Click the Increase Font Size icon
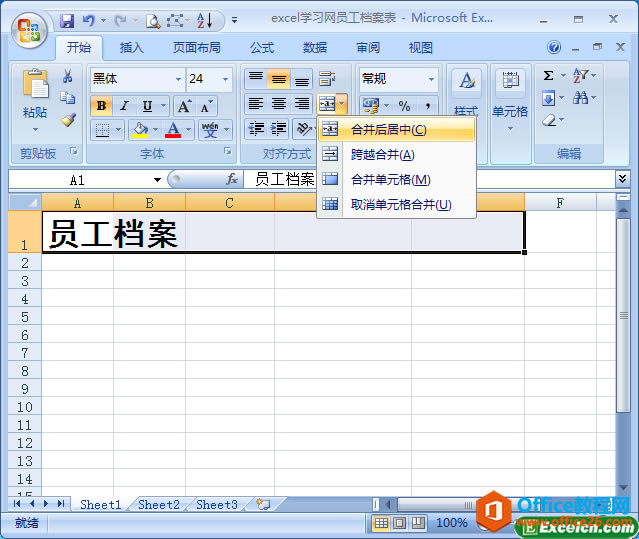Screen dimensions: 639x539 (x=184, y=106)
